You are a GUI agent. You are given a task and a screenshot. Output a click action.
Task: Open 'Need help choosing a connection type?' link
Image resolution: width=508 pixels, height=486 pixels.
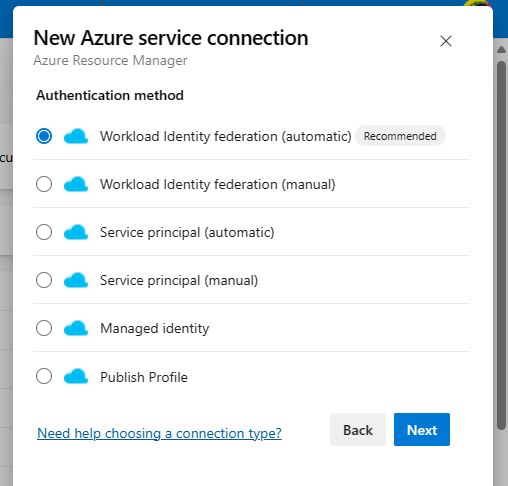(x=159, y=433)
